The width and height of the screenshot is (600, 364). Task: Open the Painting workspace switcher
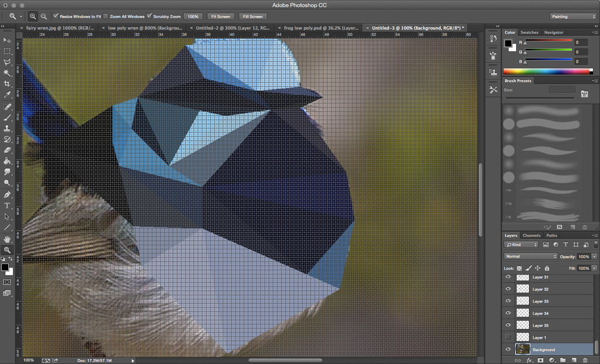pyautogui.click(x=572, y=17)
